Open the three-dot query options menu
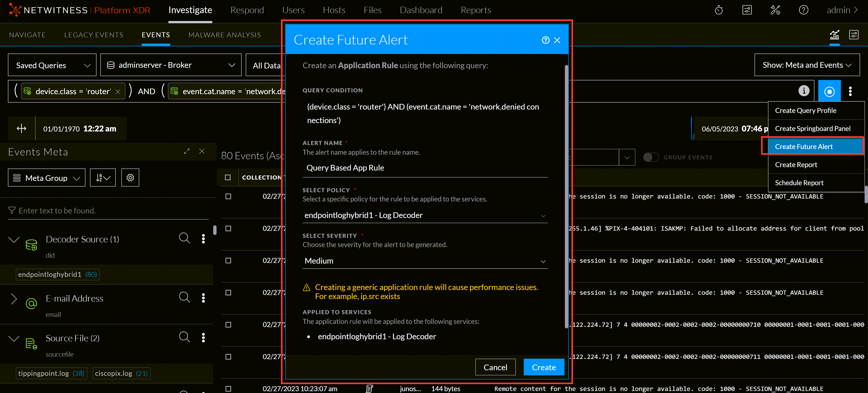Image resolution: width=868 pixels, height=393 pixels. (850, 91)
